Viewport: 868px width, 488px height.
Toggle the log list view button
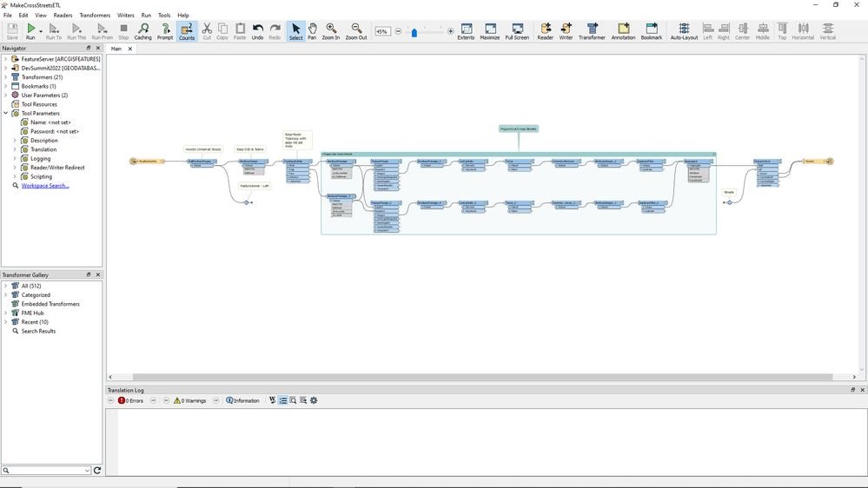click(283, 400)
